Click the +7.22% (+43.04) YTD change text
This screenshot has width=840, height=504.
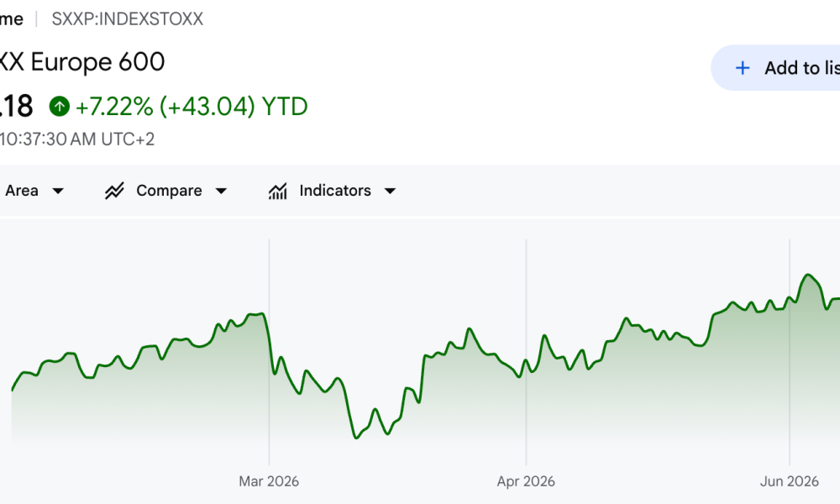tap(192, 106)
